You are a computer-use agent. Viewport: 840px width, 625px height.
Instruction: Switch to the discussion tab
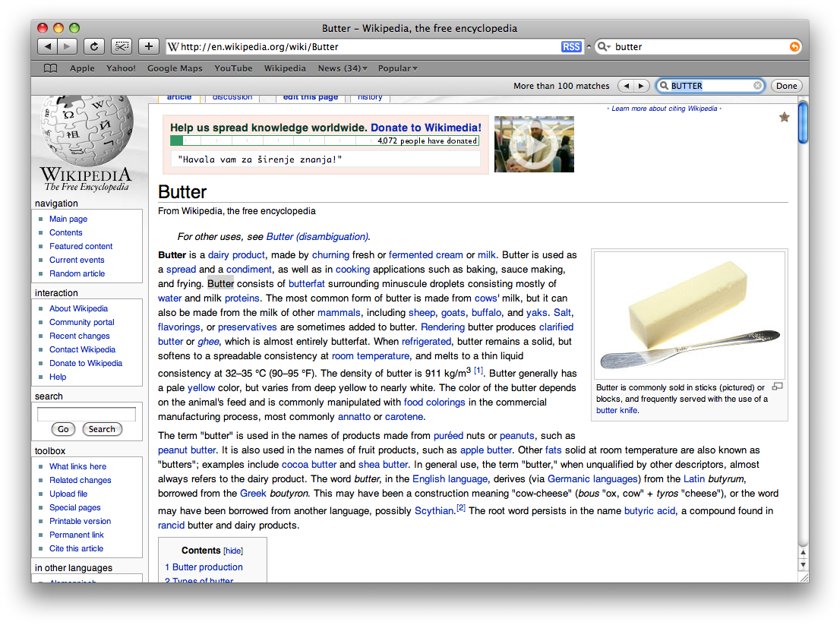tap(232, 97)
